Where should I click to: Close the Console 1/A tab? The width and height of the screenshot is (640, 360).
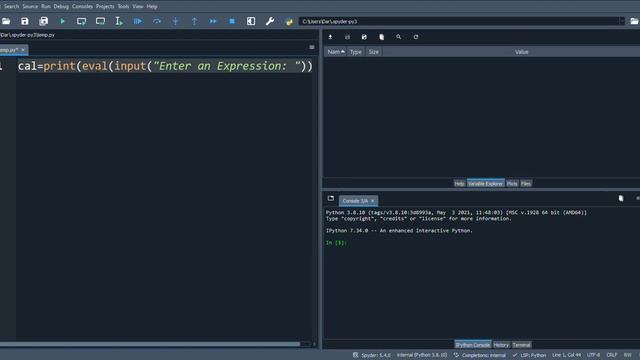[373, 201]
